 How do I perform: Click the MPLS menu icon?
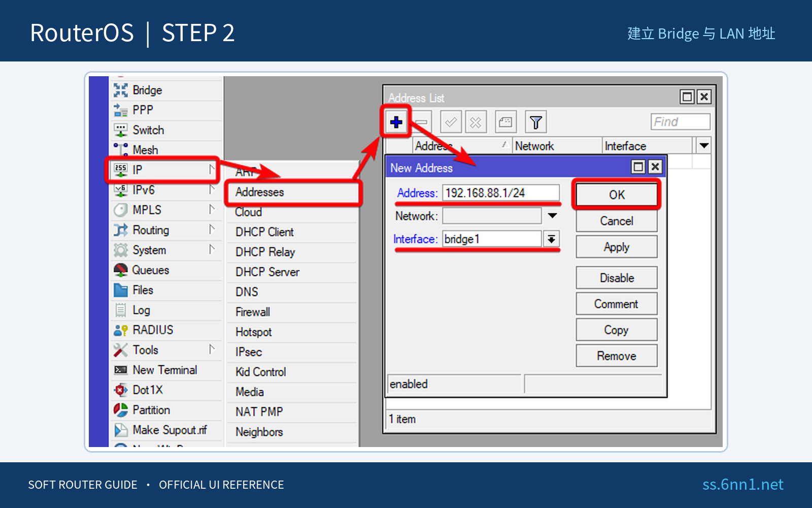tap(121, 210)
